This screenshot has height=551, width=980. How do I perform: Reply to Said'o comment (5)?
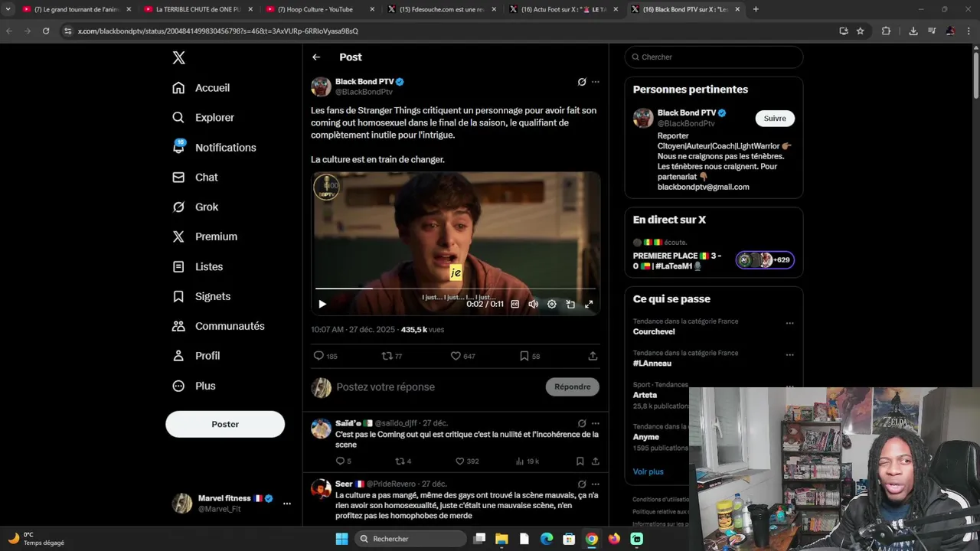(x=343, y=461)
